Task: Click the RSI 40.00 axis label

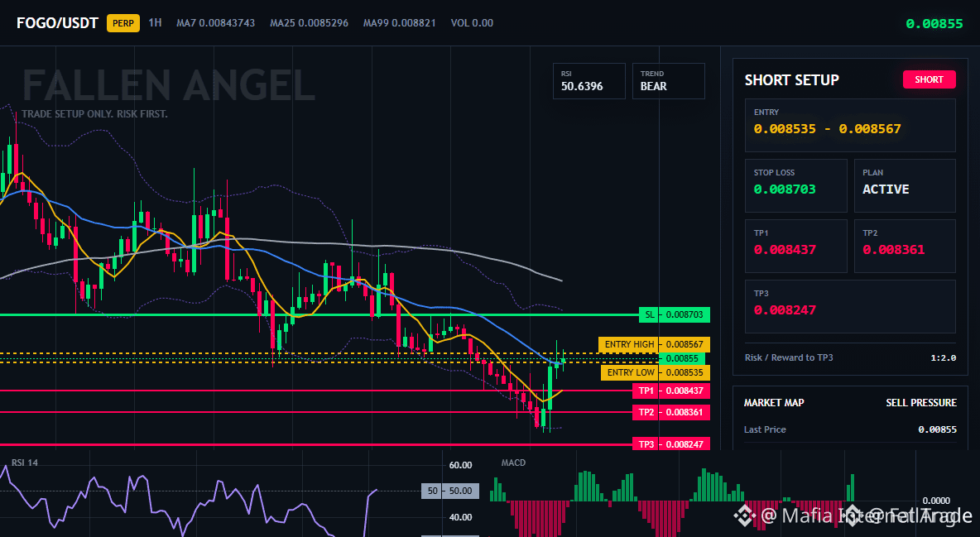Action: pyautogui.click(x=461, y=517)
